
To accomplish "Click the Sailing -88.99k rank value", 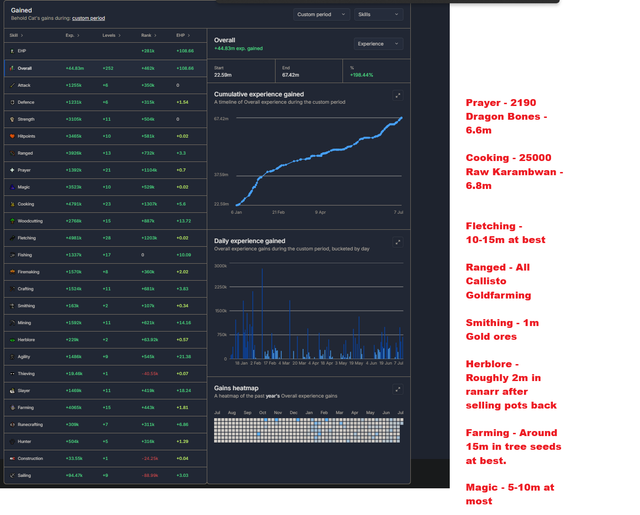I will [x=149, y=475].
